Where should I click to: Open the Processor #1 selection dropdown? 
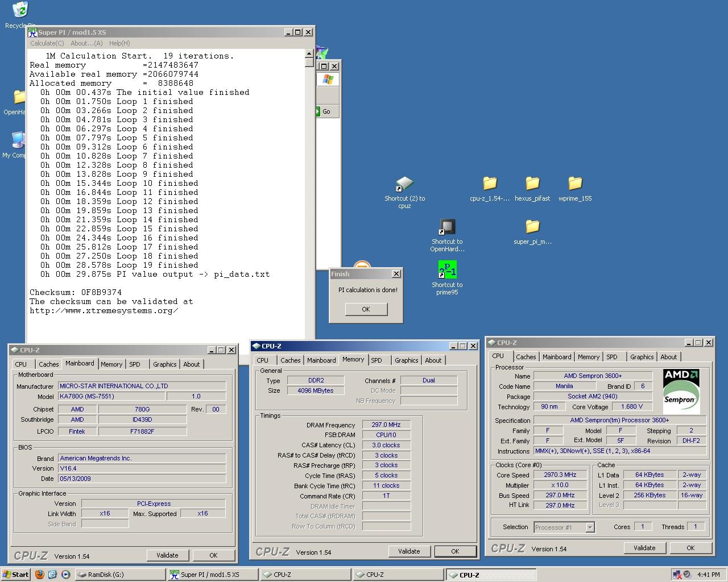[x=590, y=527]
